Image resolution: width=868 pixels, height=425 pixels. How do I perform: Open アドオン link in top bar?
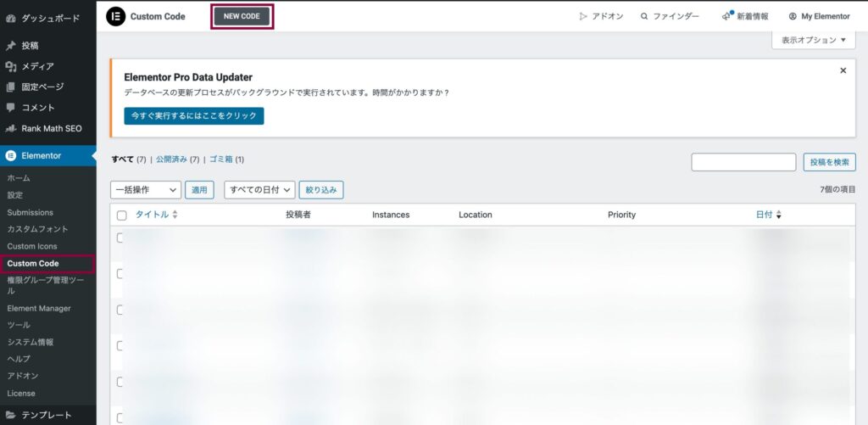pos(607,17)
